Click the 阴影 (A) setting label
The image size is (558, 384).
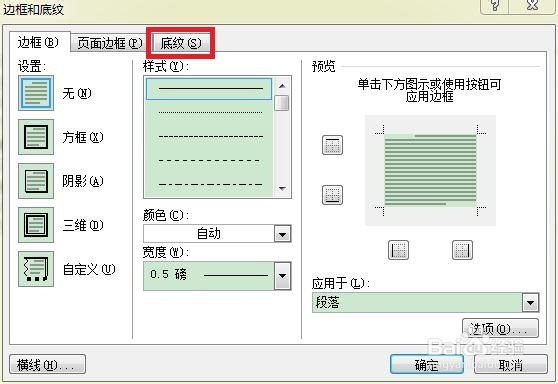83,181
